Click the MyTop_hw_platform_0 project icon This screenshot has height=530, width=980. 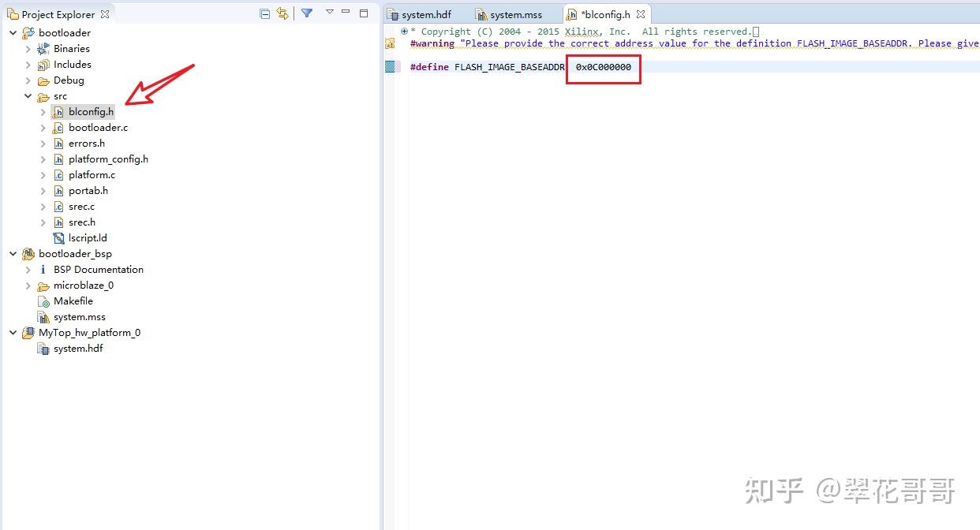click(x=28, y=333)
